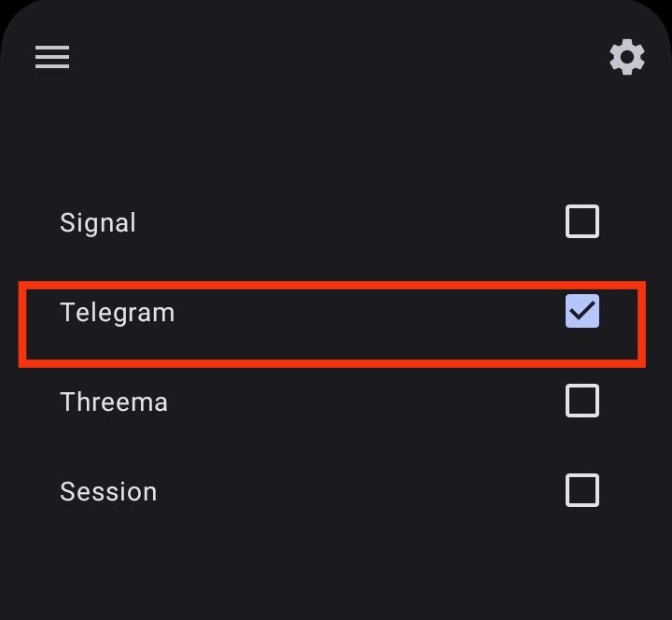This screenshot has width=672, height=620.
Task: Open settings via the gear icon
Action: pos(627,57)
